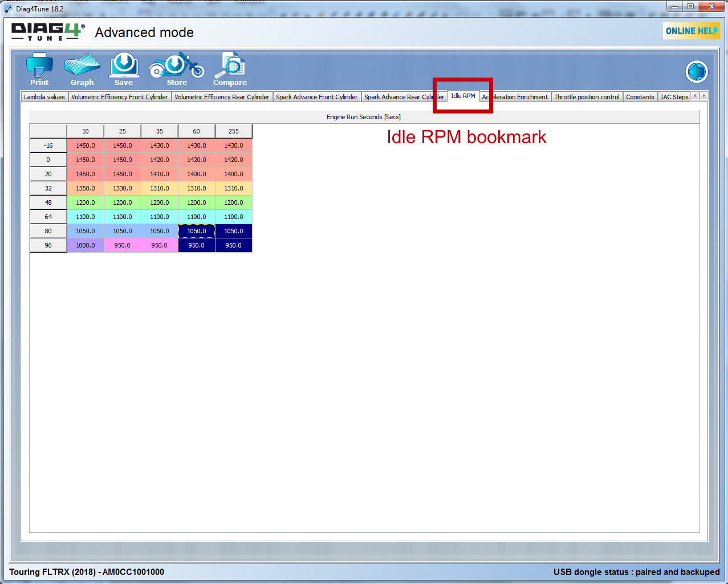
Task: Switch to the Lambda values tab
Action: coord(44,96)
